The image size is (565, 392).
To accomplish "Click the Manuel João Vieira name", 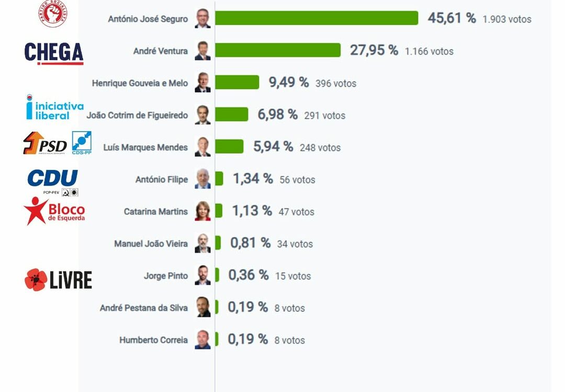I will [x=151, y=244].
